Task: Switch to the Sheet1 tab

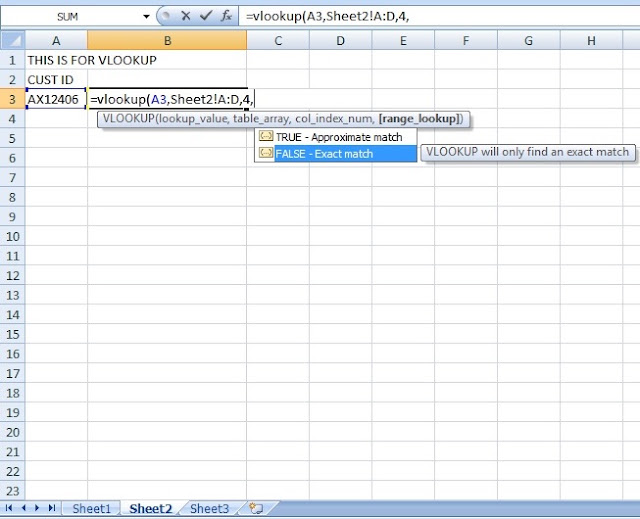Action: (x=91, y=508)
